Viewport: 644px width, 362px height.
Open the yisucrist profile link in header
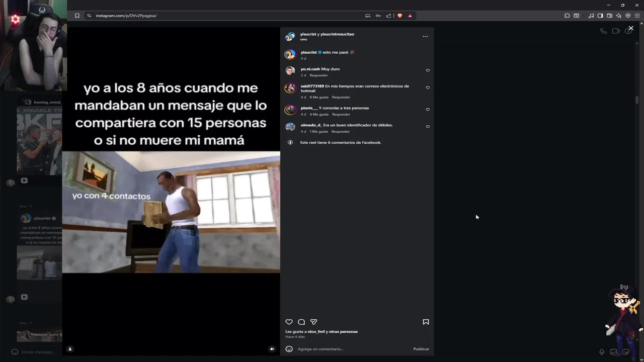click(308, 34)
